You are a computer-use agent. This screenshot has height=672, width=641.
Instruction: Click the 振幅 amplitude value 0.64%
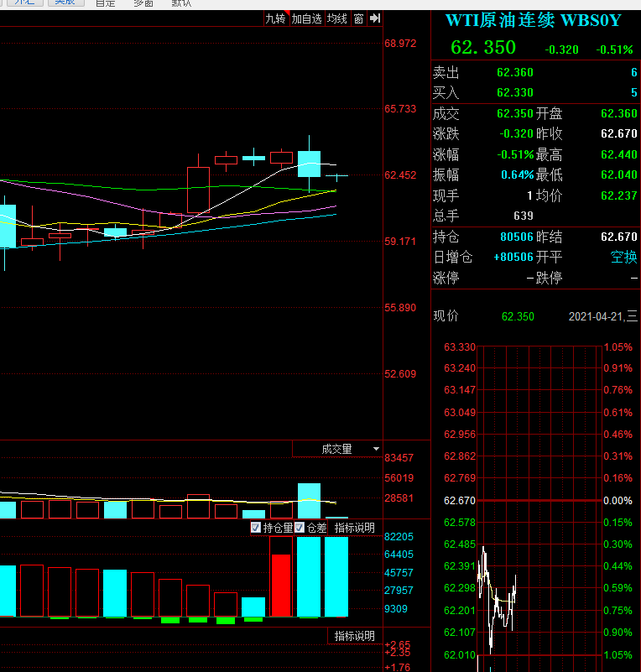(518, 175)
